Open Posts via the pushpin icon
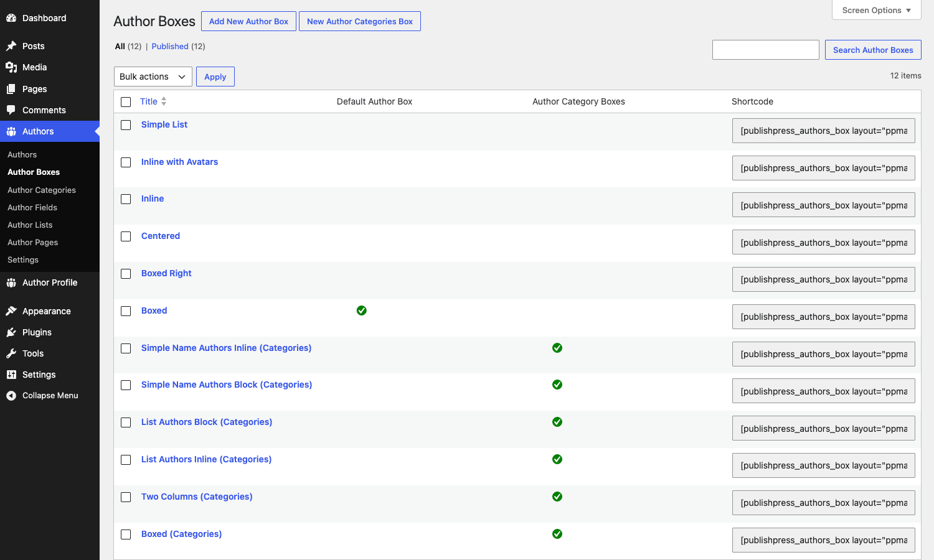 tap(11, 46)
